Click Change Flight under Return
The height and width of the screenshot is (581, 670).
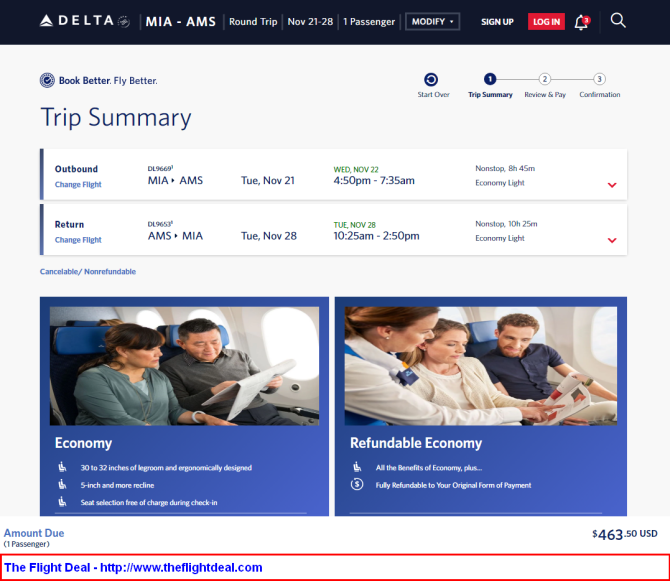point(78,240)
